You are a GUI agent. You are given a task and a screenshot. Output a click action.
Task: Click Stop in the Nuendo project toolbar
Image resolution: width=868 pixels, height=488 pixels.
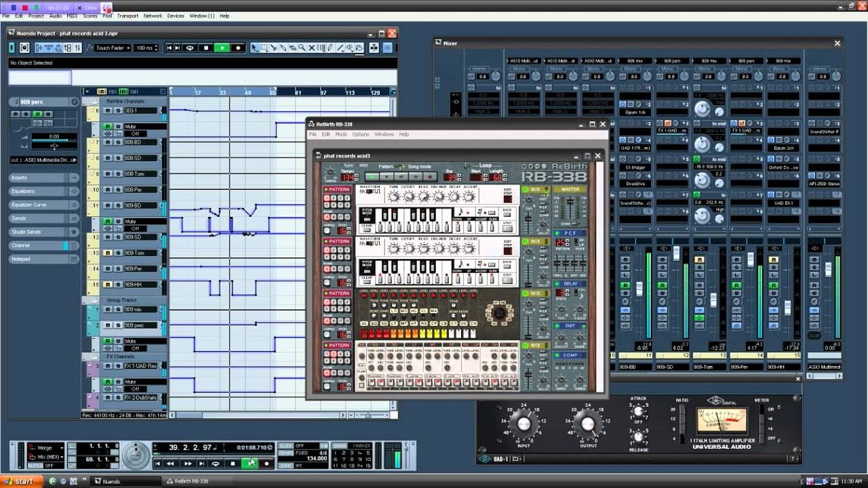[206, 48]
